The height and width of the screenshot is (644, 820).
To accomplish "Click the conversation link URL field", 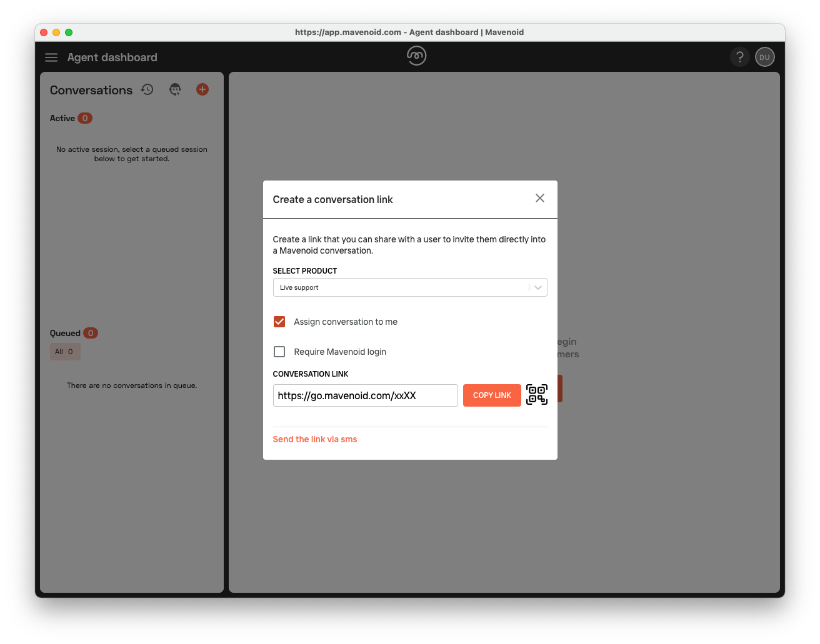I will click(x=366, y=395).
